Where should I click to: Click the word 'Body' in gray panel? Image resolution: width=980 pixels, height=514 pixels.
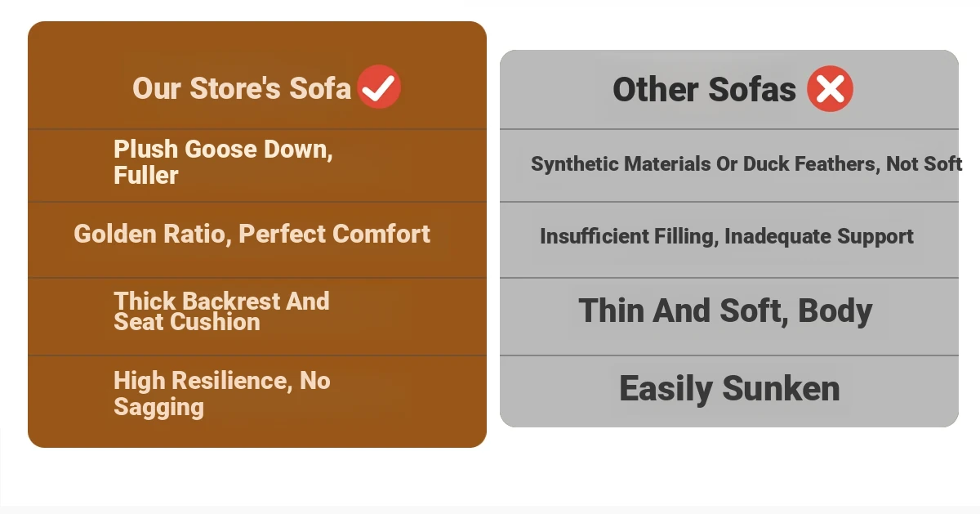click(x=835, y=311)
